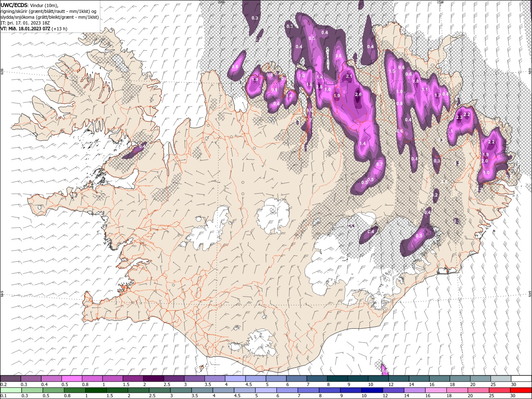Click the 2.6 snowfall value on the map
This screenshot has width=532, height=399.
tap(358, 94)
